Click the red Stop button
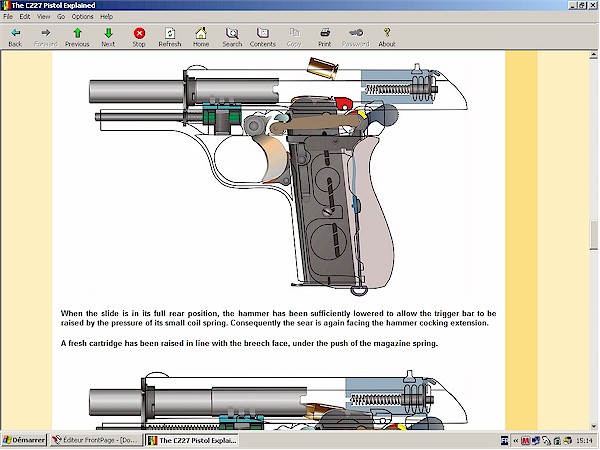The width and height of the screenshot is (600, 450). [139, 38]
